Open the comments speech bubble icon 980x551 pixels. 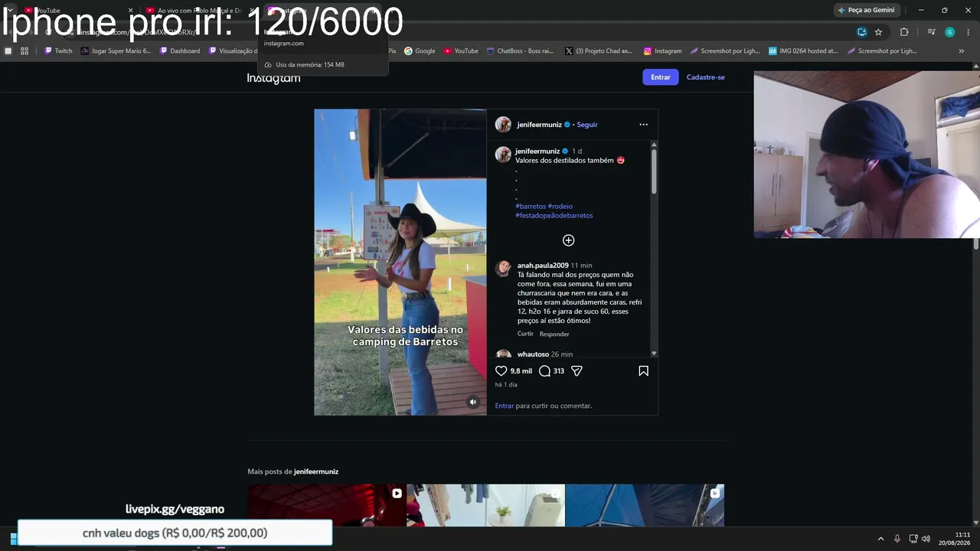point(544,371)
